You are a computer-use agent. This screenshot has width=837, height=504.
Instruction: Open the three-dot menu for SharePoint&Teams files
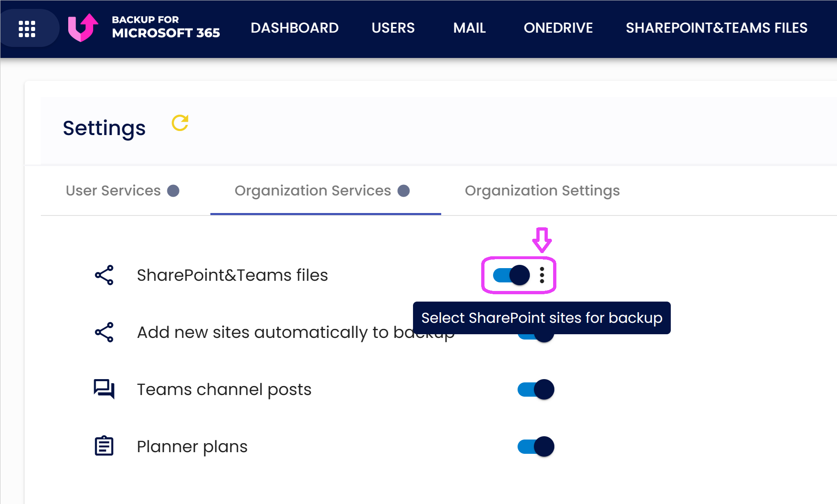pos(542,275)
